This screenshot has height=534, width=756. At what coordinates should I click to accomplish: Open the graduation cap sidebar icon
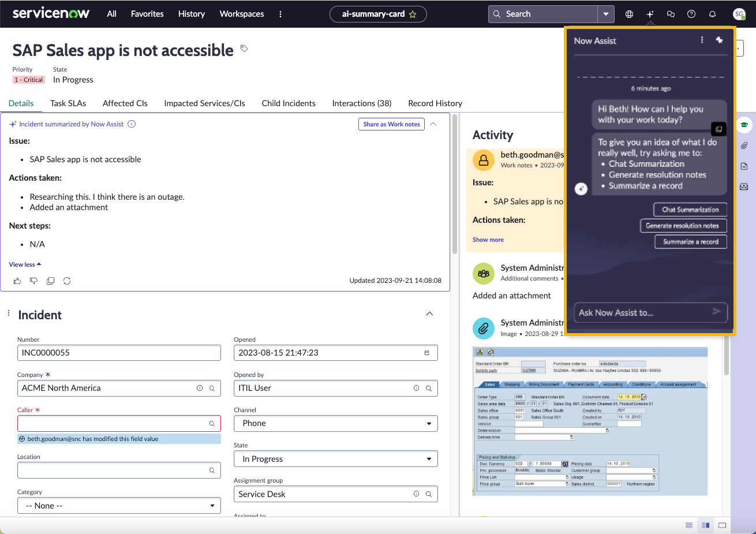[x=744, y=125]
